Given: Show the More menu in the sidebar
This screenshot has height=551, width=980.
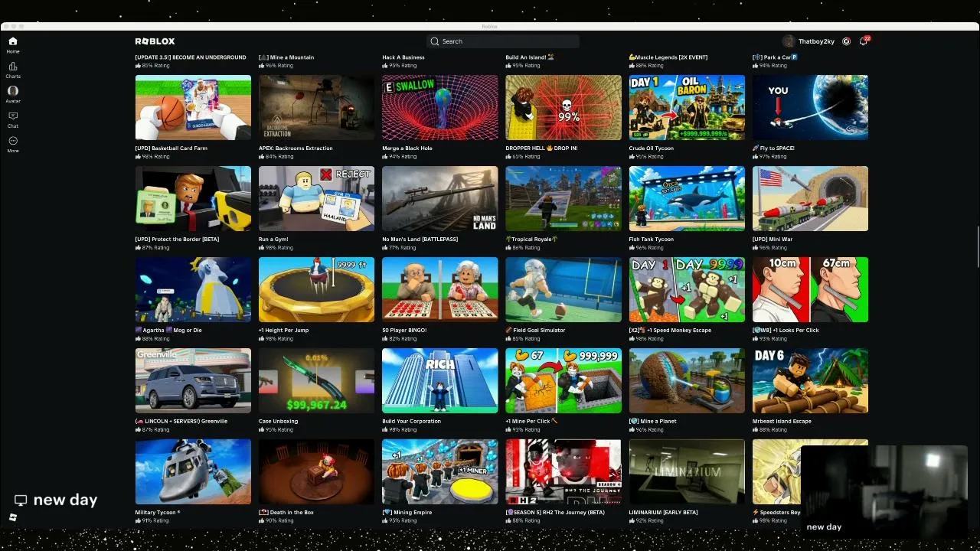Looking at the screenshot, I should click(12, 144).
